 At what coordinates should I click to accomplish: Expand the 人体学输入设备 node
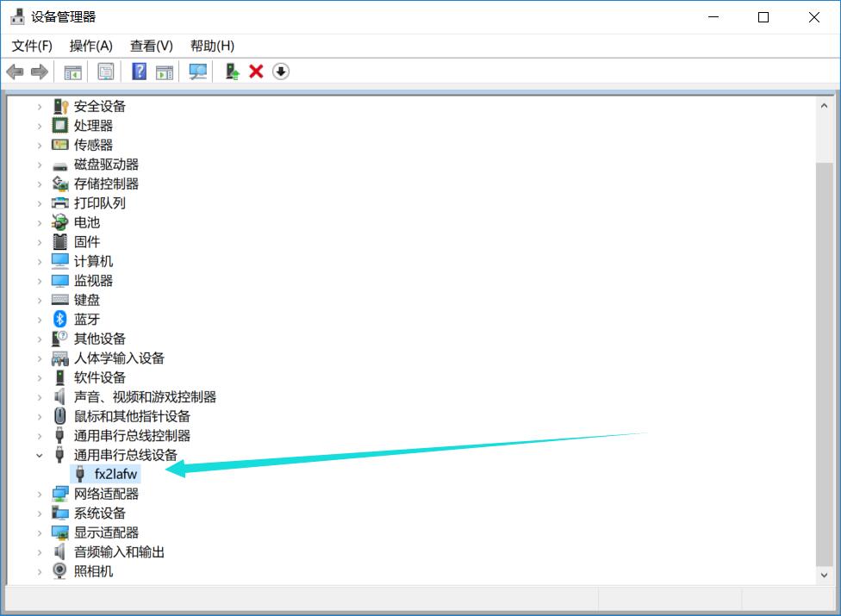(x=39, y=358)
